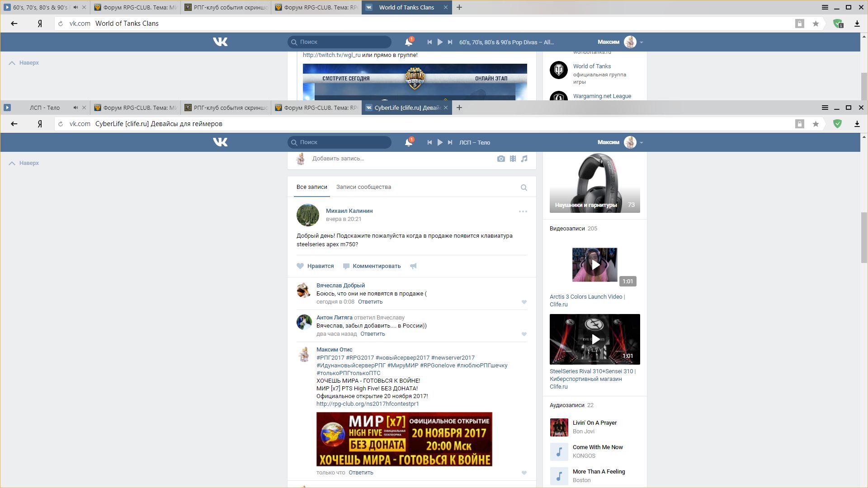Play the Pop Divas track in the back window player
The width and height of the screenshot is (868, 488).
(440, 42)
